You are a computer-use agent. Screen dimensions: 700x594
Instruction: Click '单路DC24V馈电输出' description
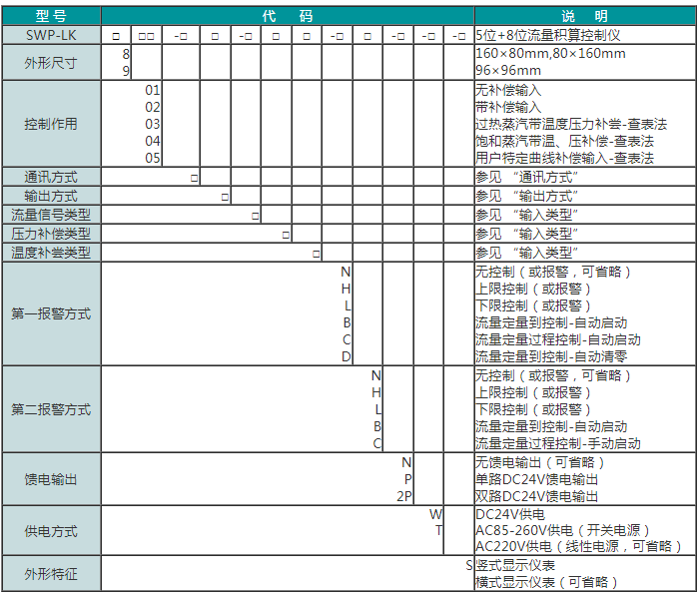[x=536, y=479]
